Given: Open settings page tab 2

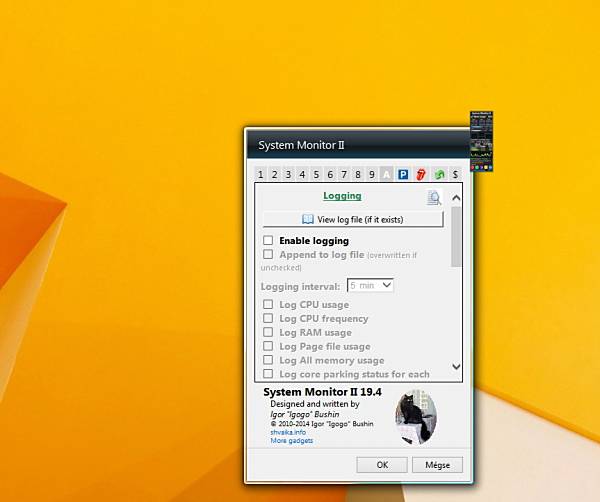Looking at the screenshot, I should pos(274,174).
